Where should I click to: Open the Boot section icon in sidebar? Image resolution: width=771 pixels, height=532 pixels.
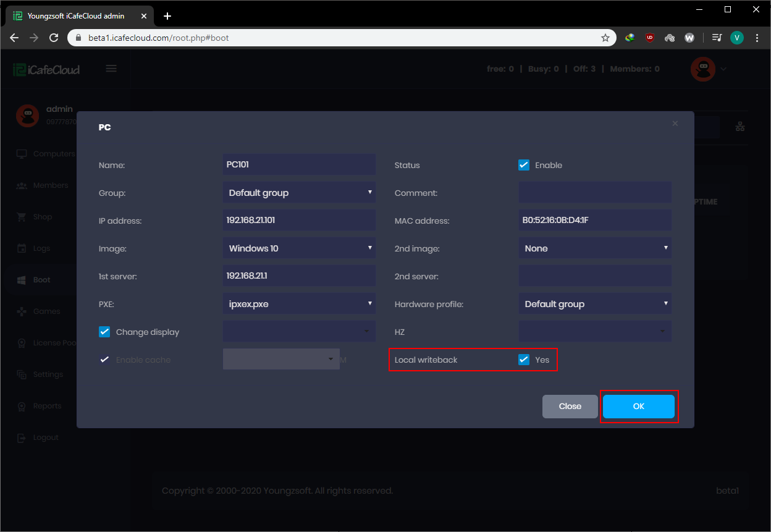22,279
